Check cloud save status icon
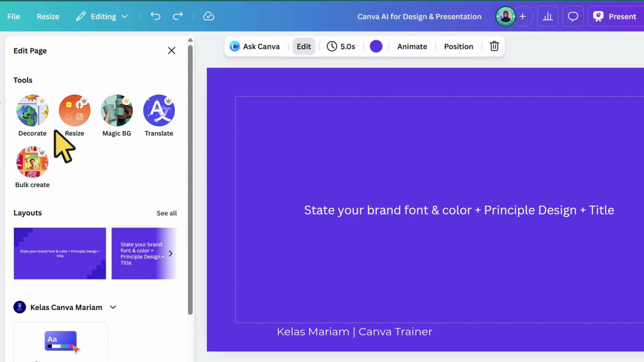The width and height of the screenshot is (644, 362). tap(209, 16)
